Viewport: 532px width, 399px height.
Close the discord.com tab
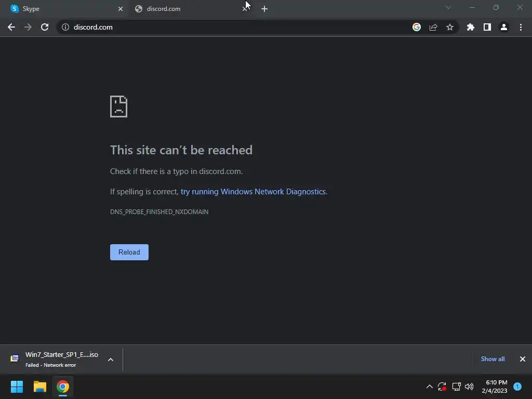(x=244, y=9)
